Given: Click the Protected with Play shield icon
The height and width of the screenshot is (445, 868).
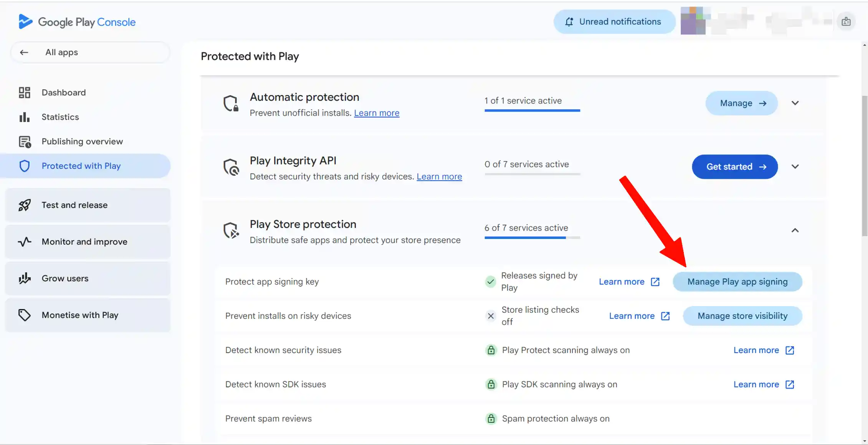Looking at the screenshot, I should coord(25,166).
